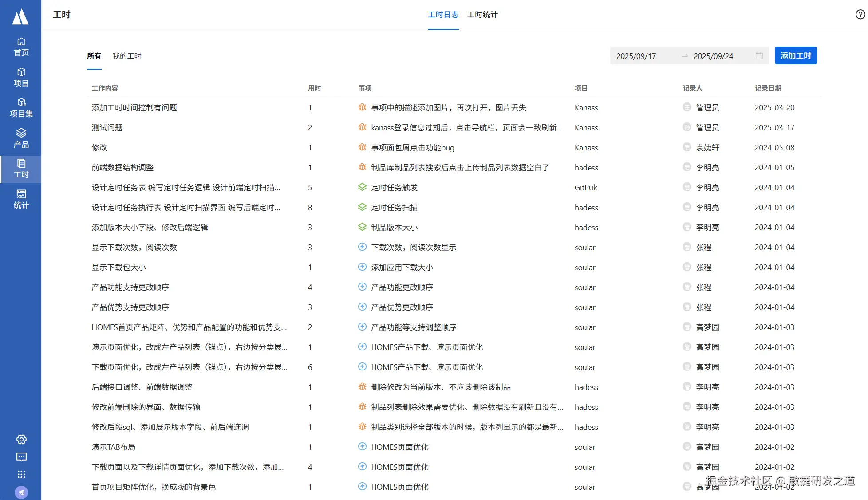Open the message icon in sidebar
The width and height of the screenshot is (868, 500).
tap(21, 457)
